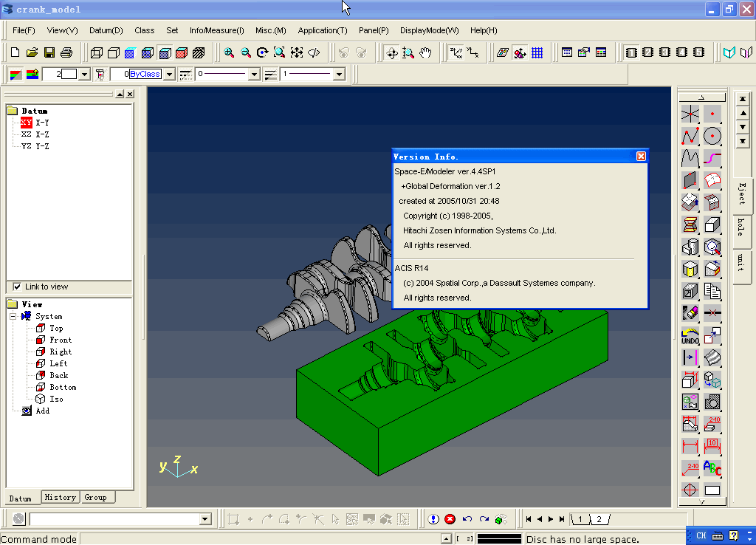Select the horizontal dimension tool
The image size is (756, 545).
coord(690,446)
